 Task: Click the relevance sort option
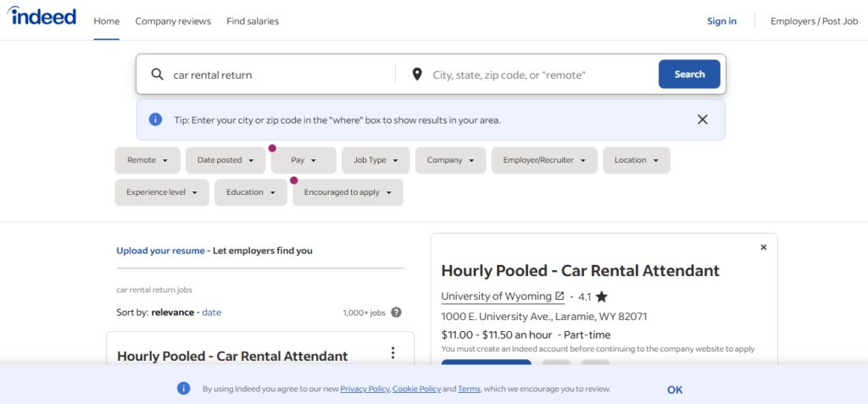(173, 313)
